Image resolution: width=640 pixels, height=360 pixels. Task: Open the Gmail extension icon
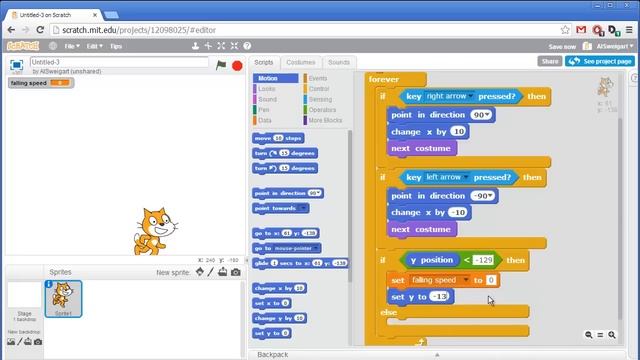(581, 30)
